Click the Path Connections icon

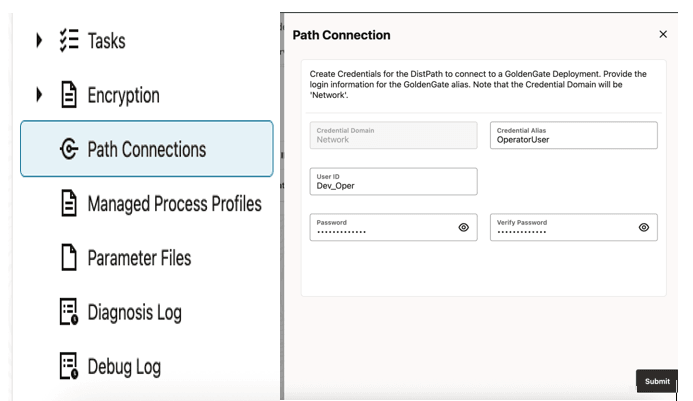tap(69, 150)
